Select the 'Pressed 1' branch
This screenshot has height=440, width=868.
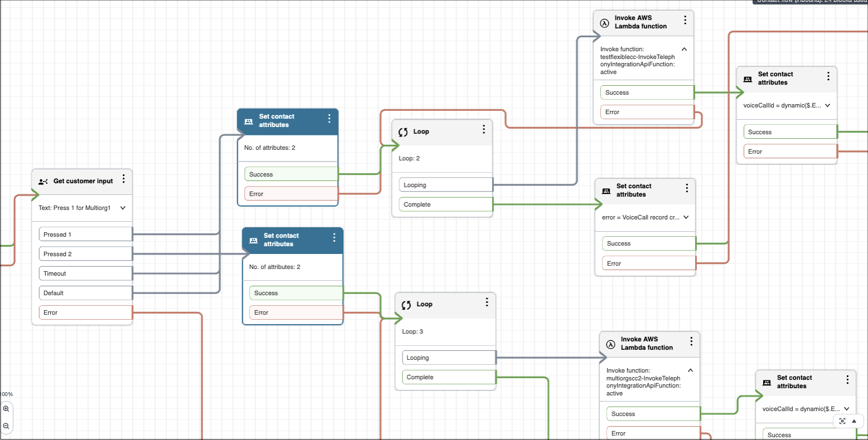pos(85,234)
